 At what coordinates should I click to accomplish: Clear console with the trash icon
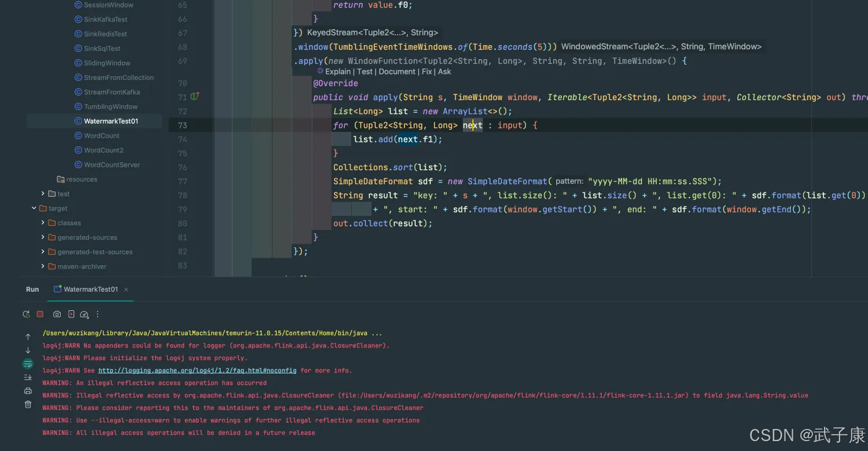click(x=28, y=404)
